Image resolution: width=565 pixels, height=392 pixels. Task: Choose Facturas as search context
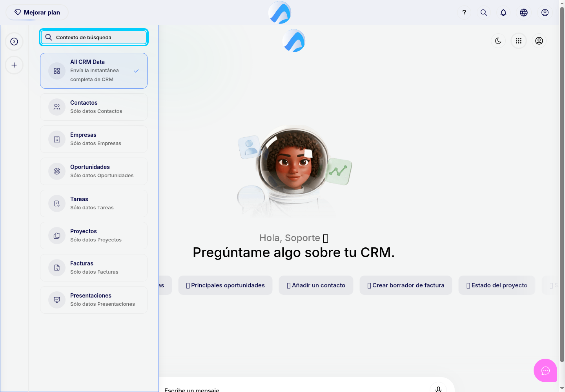pyautogui.click(x=94, y=268)
